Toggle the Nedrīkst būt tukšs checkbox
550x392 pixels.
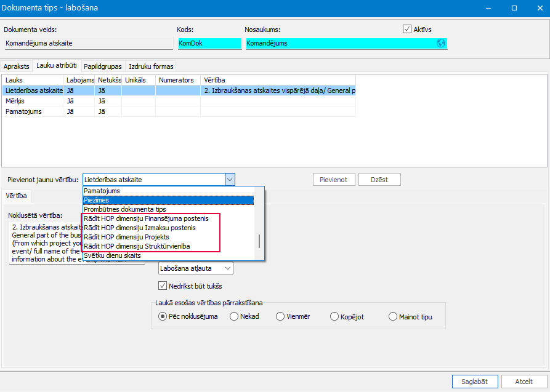(x=162, y=286)
